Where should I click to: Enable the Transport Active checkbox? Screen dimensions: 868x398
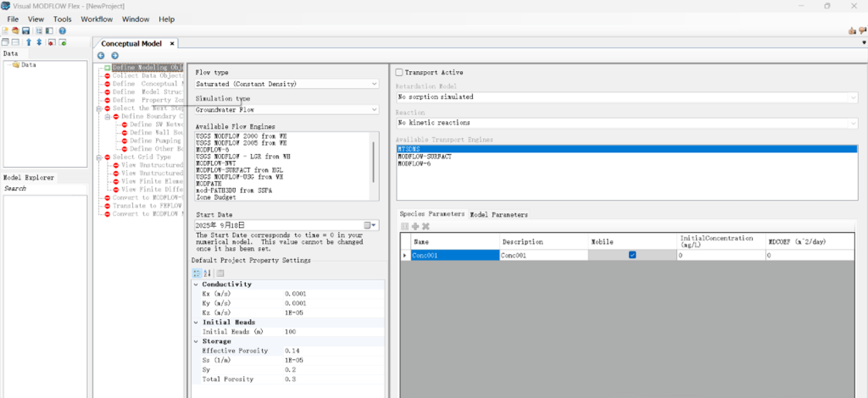pos(400,73)
